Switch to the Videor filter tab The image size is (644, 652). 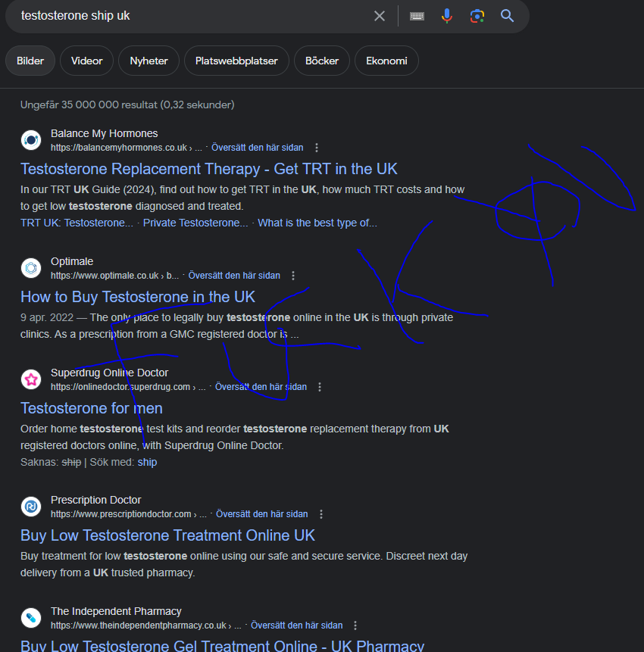tap(86, 61)
